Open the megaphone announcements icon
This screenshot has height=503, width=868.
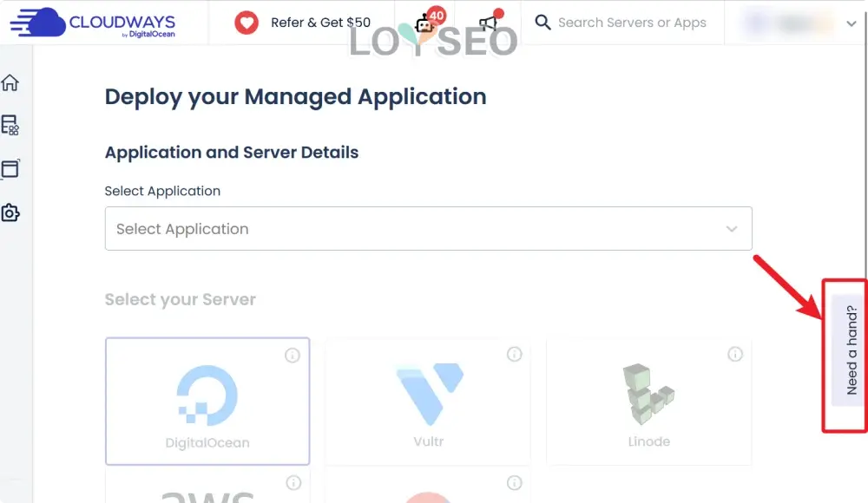(x=490, y=21)
